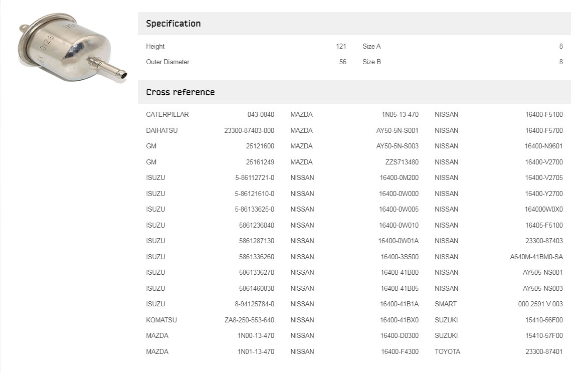
Task: Click the SMART brand name
Action: [x=446, y=304]
